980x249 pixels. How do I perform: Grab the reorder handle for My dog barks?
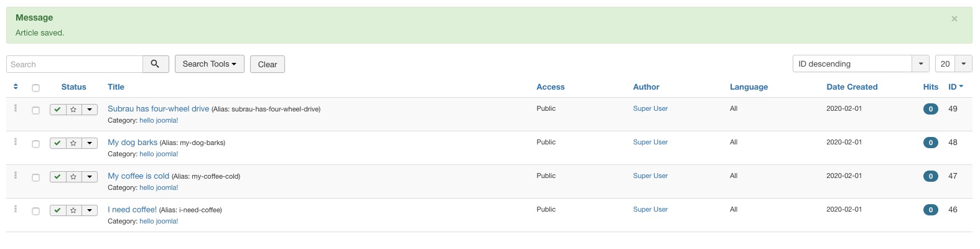point(16,142)
